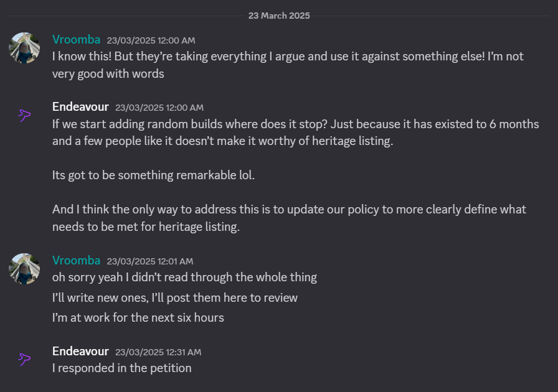558x392 pixels.
Task: Click Vroomba's first 12:00 AM timestamp
Action: click(x=151, y=40)
